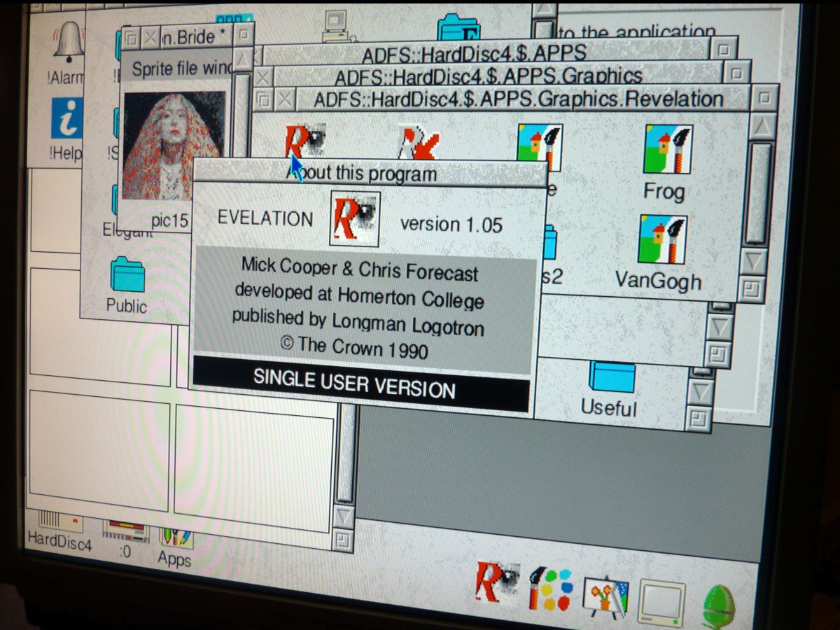Select the Frog file icon
The width and height of the screenshot is (840, 630).
point(666,150)
